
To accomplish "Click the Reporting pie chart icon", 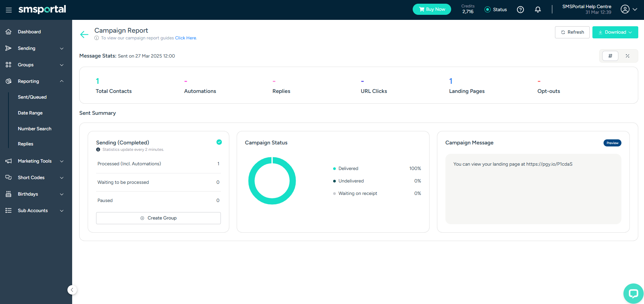I will coord(9,81).
